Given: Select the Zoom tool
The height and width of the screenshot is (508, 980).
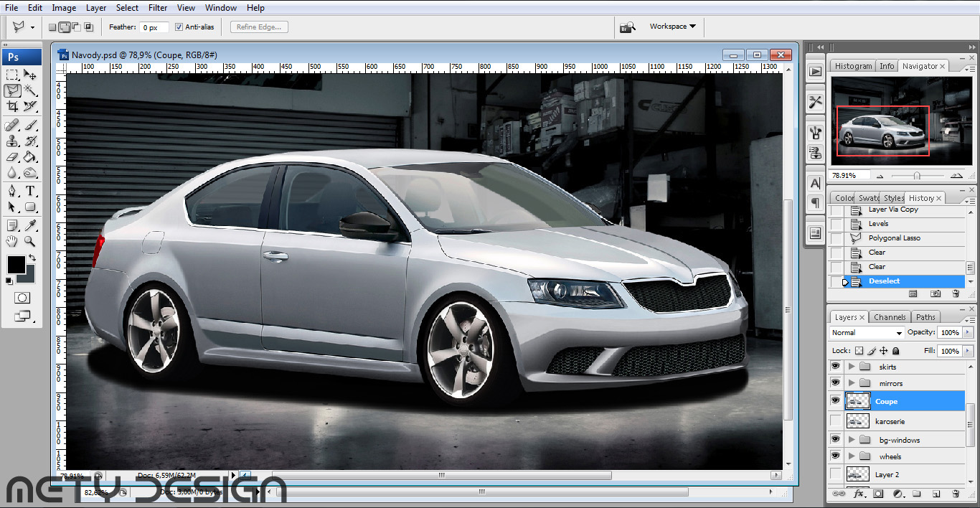Looking at the screenshot, I should pyautogui.click(x=30, y=241).
